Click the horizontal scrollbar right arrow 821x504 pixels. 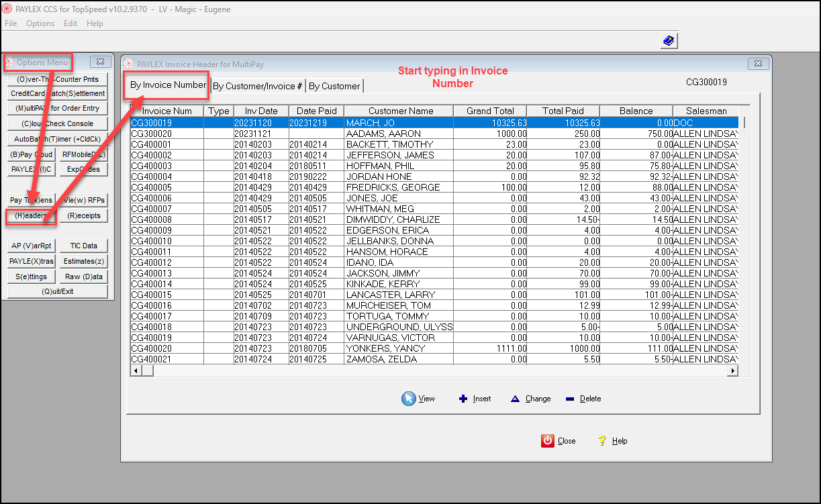coord(732,370)
